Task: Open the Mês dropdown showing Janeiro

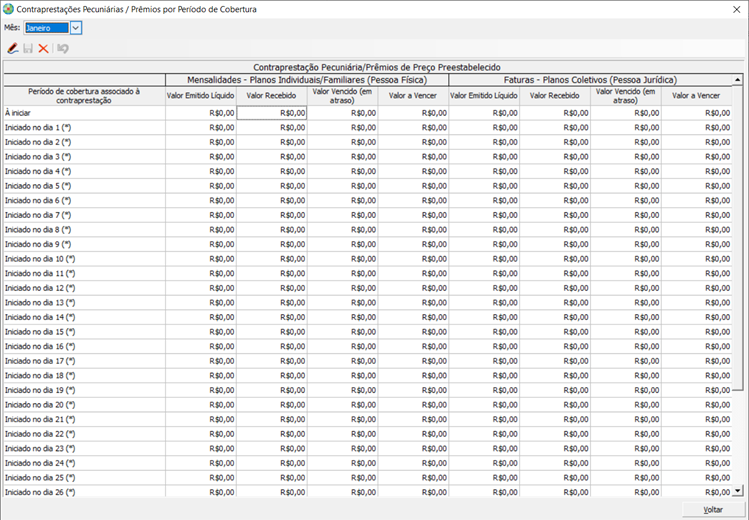Action: 76,28
